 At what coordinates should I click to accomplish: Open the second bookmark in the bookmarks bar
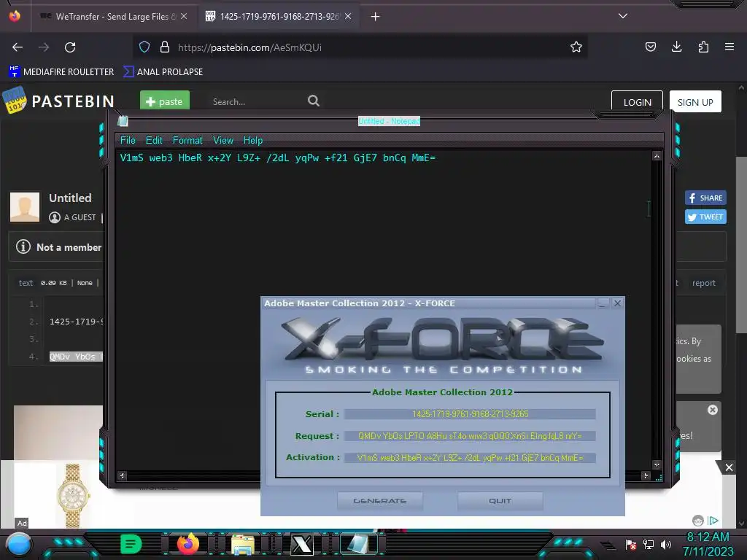click(163, 72)
